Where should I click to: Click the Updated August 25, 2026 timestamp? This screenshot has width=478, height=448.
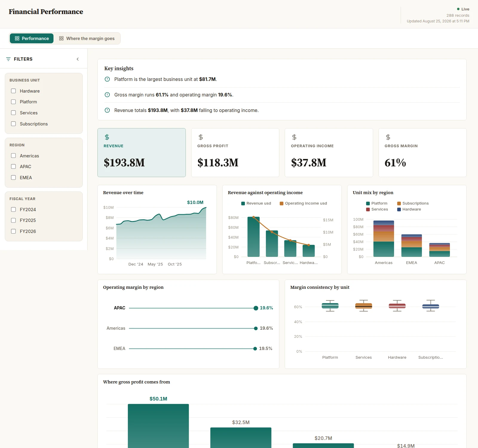[x=438, y=21]
